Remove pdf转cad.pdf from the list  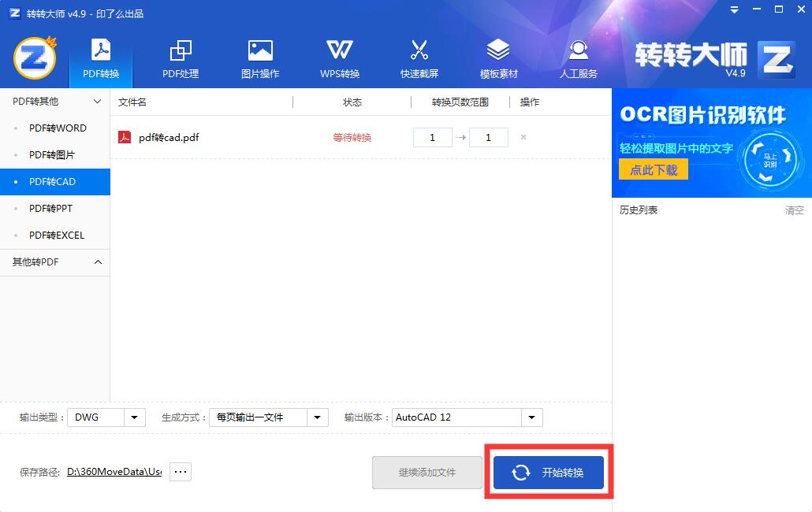tap(523, 137)
